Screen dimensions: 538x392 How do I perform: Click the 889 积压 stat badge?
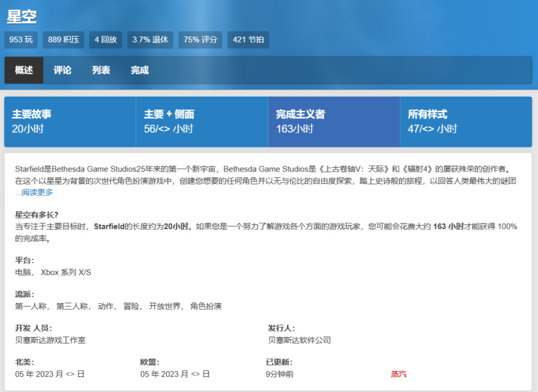[63, 40]
